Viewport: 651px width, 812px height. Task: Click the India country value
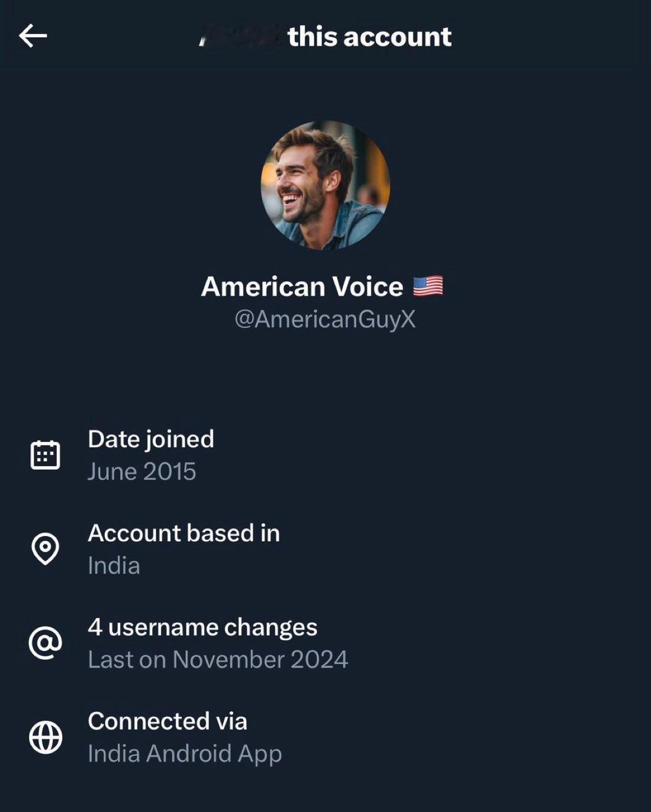pyautogui.click(x=114, y=566)
